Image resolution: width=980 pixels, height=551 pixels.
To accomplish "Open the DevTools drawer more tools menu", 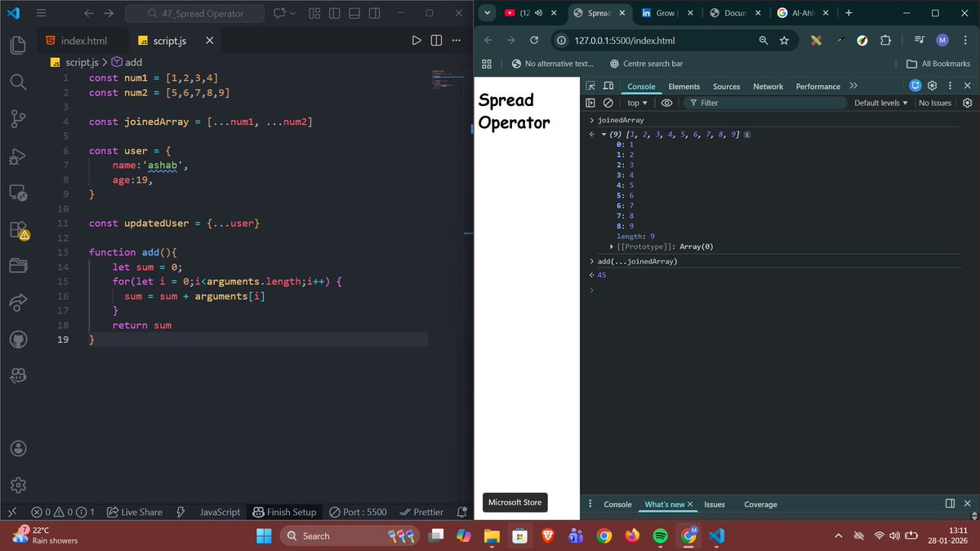I will 590,504.
